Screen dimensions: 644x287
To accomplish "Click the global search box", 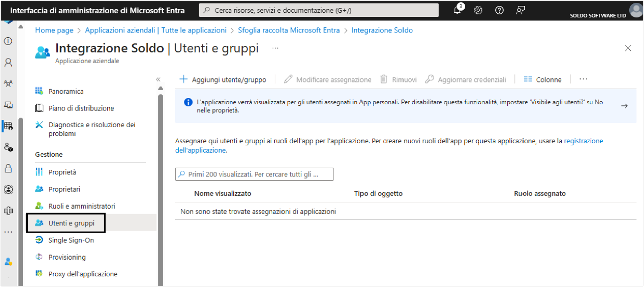I will tap(318, 10).
